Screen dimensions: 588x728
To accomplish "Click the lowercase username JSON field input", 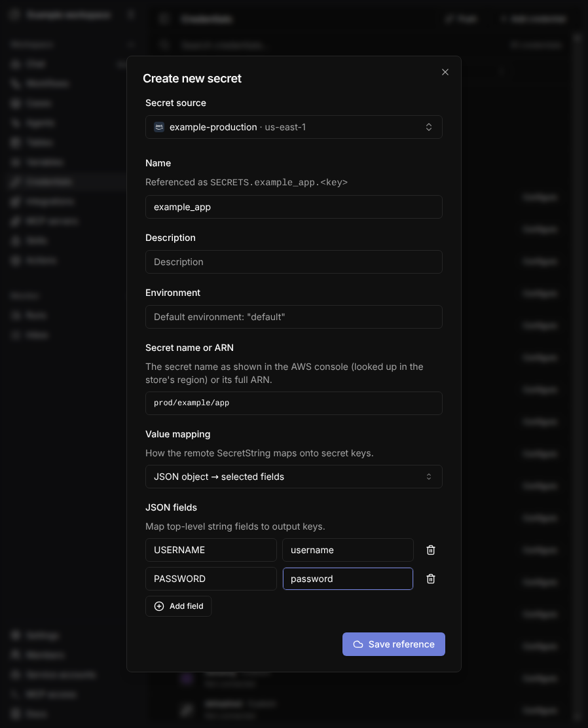I will tap(348, 550).
